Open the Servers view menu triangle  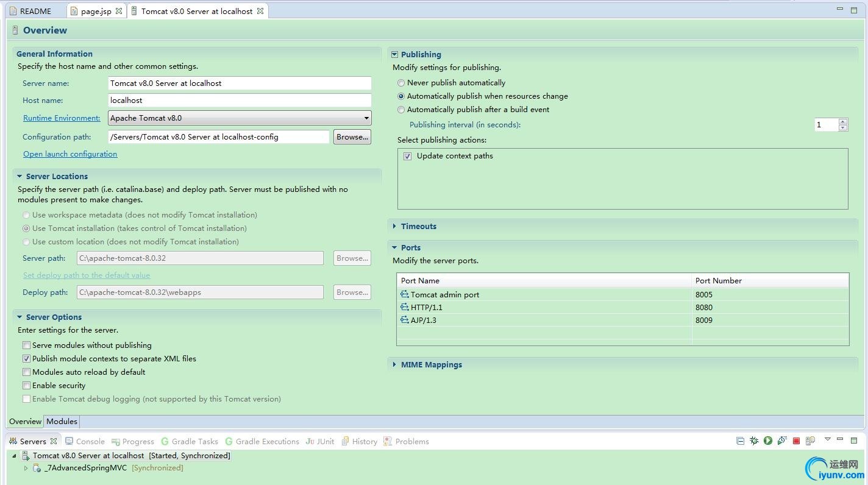[x=828, y=439]
